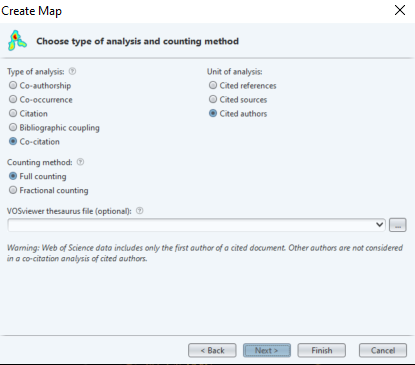Click the Finish button
Viewport: 415px width, 365px height.
(322, 350)
